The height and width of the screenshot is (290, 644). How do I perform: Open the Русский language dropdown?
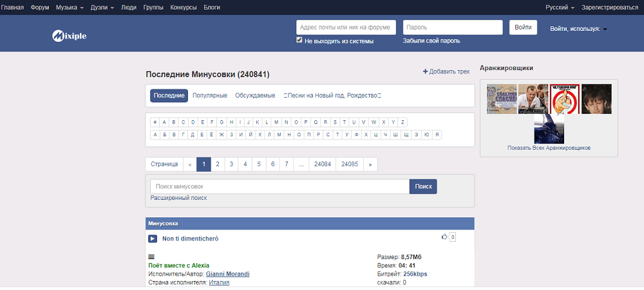pyautogui.click(x=560, y=7)
